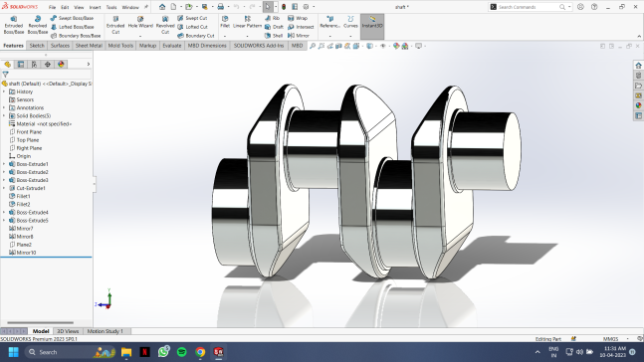This screenshot has height=362, width=644.
Task: Open the Hide/Show Items eye icon
Action: [383, 46]
